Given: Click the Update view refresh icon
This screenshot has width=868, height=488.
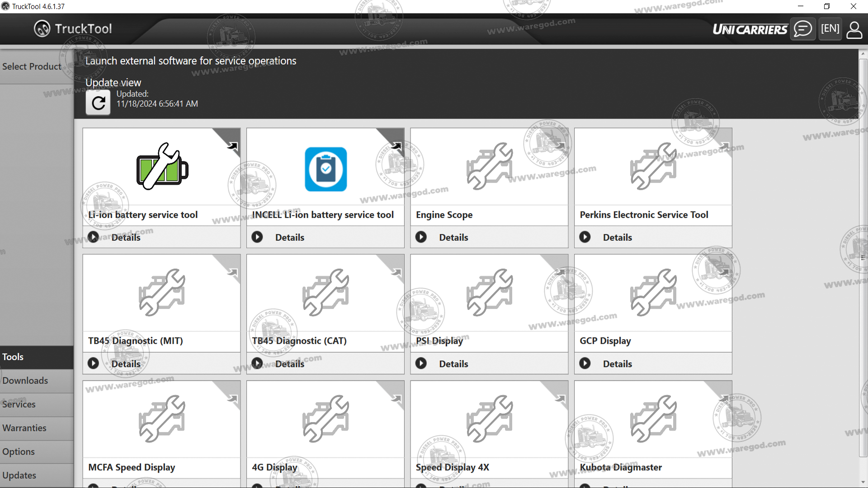Looking at the screenshot, I should pyautogui.click(x=98, y=103).
